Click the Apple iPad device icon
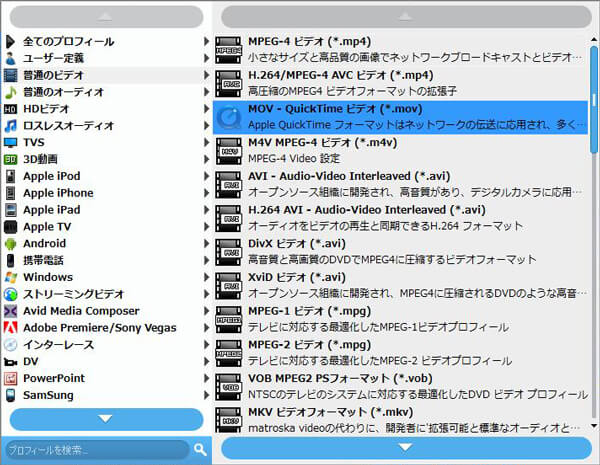600x465 pixels. tap(10, 210)
